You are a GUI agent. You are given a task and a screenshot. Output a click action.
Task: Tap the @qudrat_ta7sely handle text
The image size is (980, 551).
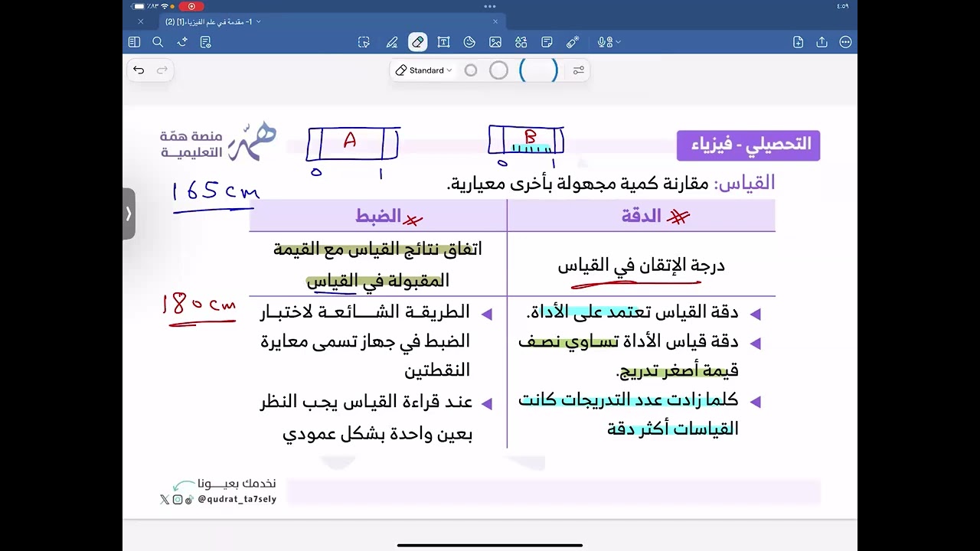237,499
